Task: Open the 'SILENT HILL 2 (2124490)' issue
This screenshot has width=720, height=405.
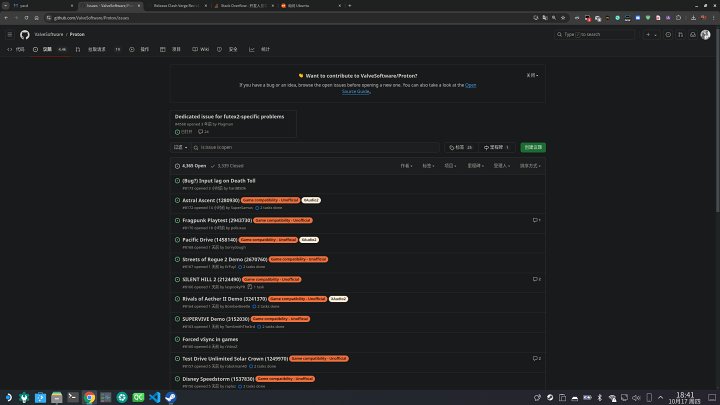Action: click(210, 279)
